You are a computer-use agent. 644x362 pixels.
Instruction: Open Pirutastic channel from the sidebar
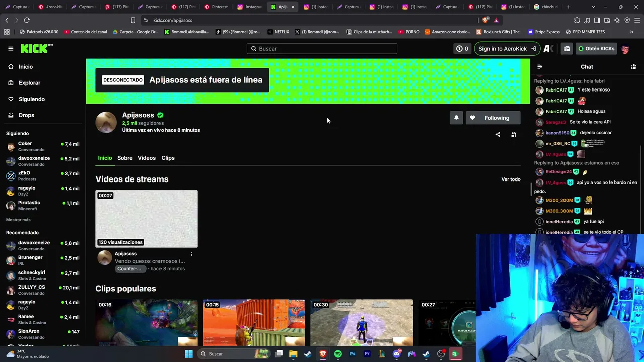[43, 205]
